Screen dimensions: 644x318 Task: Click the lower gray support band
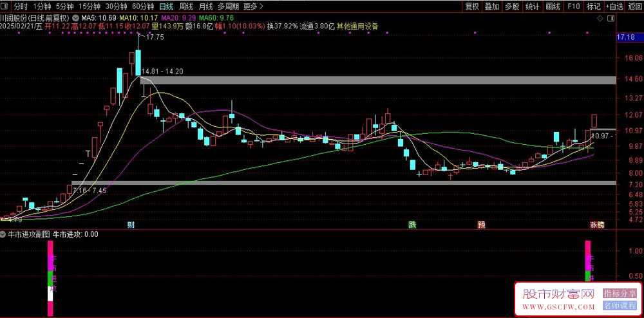tap(344, 183)
